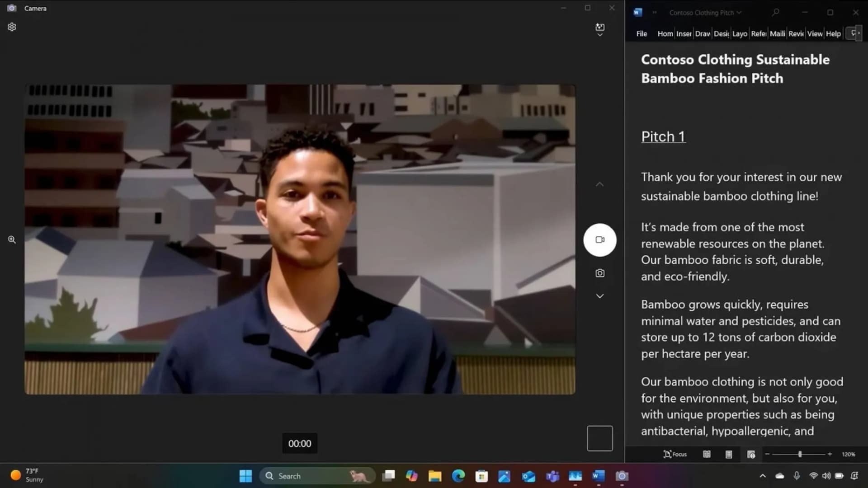
Task: Switch to the View ribbon tab
Action: [x=815, y=33]
